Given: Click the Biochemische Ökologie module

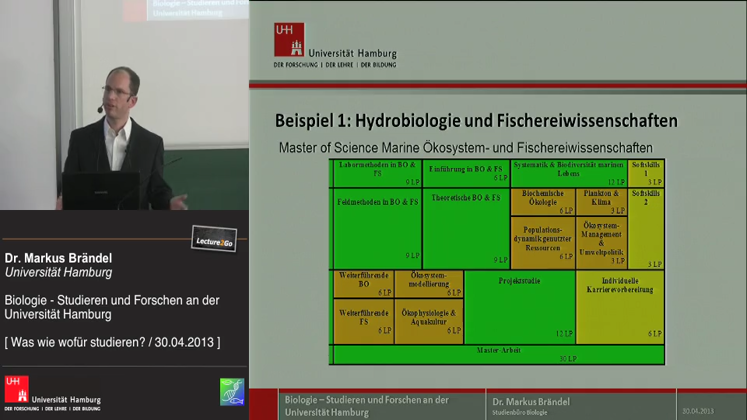Looking at the screenshot, I should point(544,201).
